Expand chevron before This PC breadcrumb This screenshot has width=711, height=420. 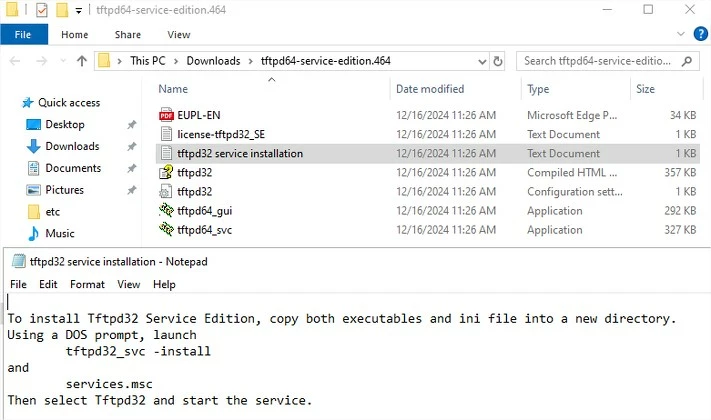click(120, 61)
